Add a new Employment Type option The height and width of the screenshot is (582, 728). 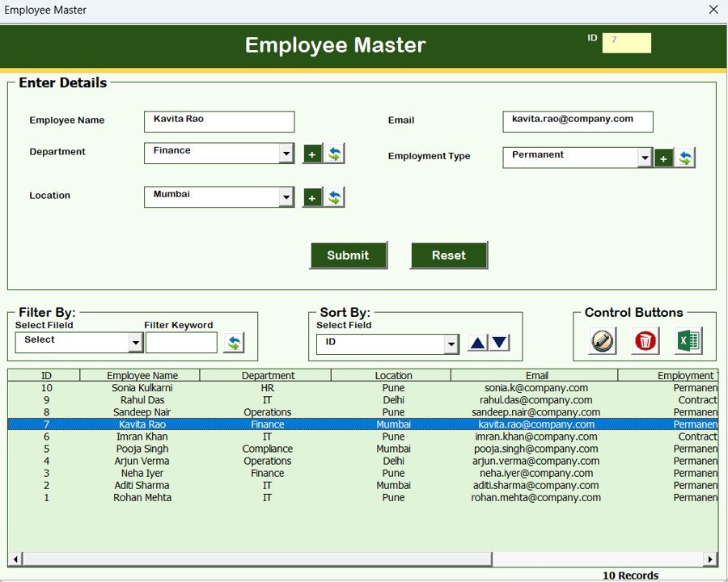point(663,158)
